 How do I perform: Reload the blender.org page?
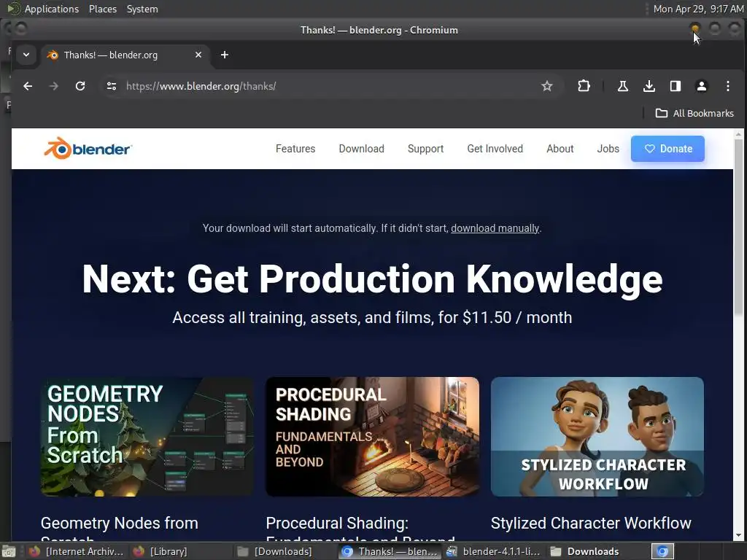80,86
